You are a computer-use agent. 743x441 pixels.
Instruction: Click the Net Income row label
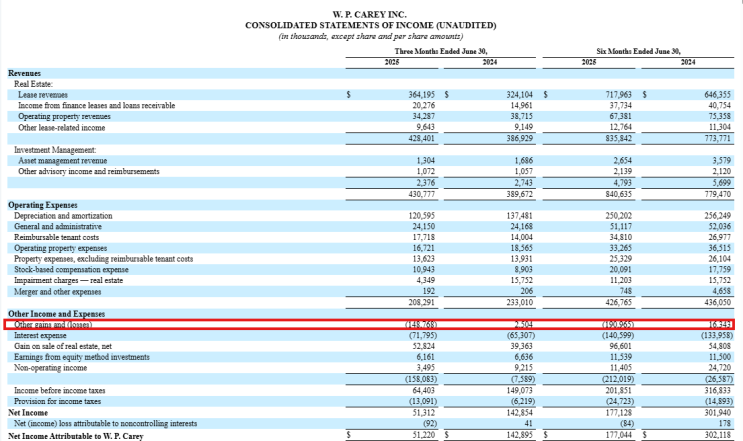pyautogui.click(x=27, y=413)
